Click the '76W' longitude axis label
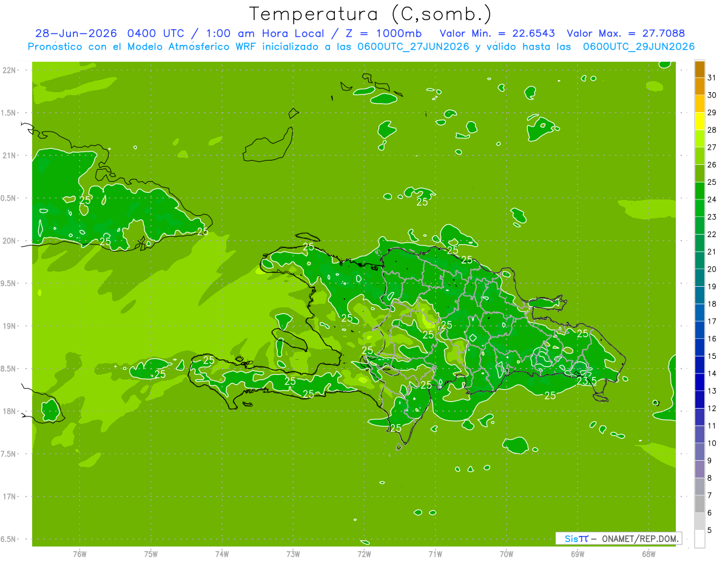 tap(79, 554)
